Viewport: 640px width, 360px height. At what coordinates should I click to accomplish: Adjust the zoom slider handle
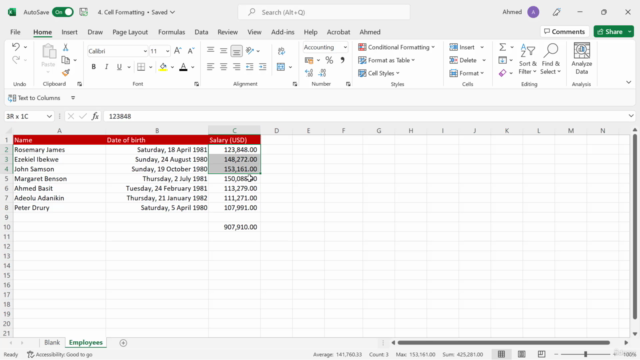point(585,354)
